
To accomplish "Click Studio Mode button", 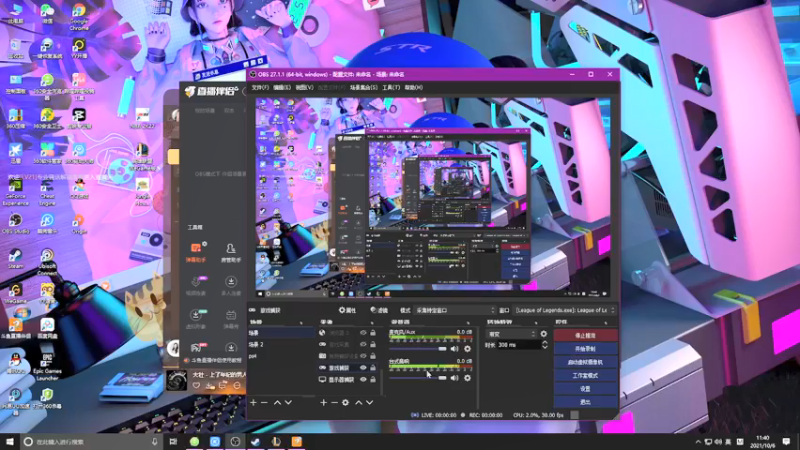I will (585, 376).
